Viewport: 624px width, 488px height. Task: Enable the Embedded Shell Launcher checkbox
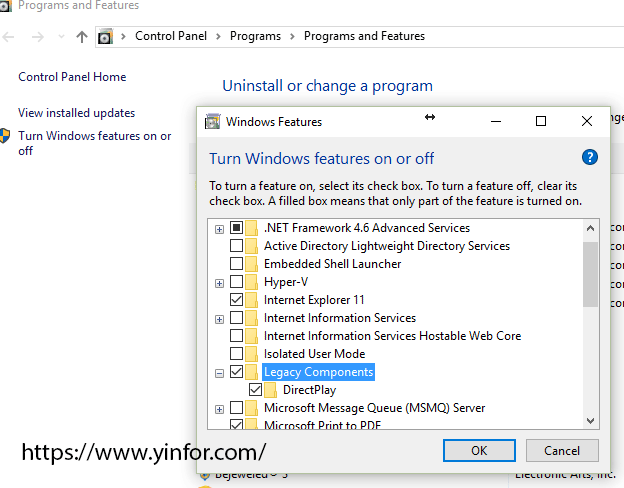click(x=236, y=264)
